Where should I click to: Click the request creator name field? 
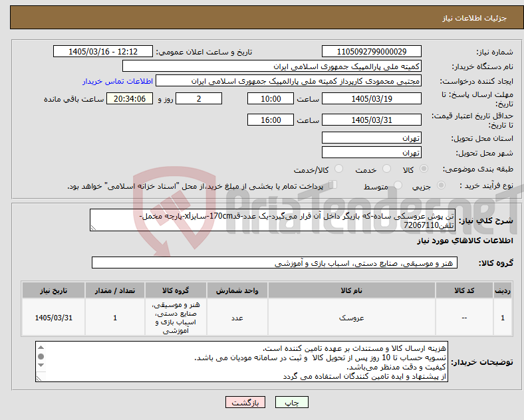point(289,81)
